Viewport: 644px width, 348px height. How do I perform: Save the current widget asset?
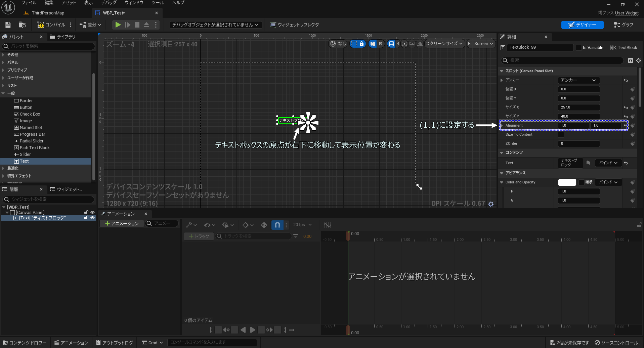point(7,25)
